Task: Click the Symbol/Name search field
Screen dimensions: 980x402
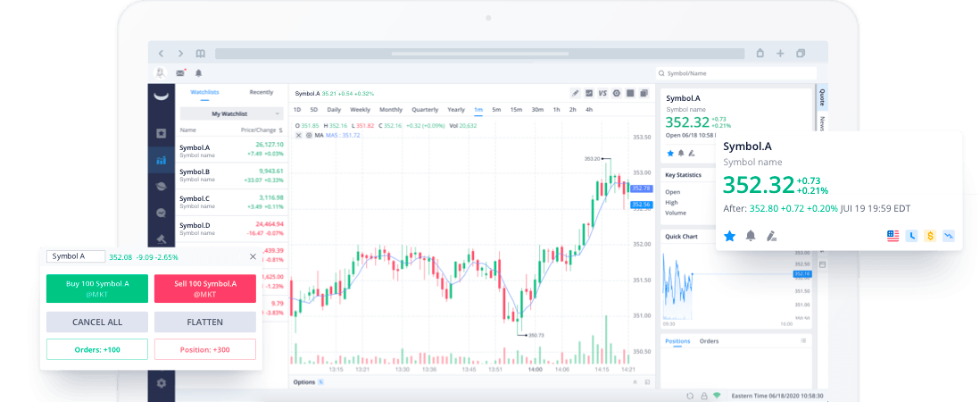Action: coord(736,73)
